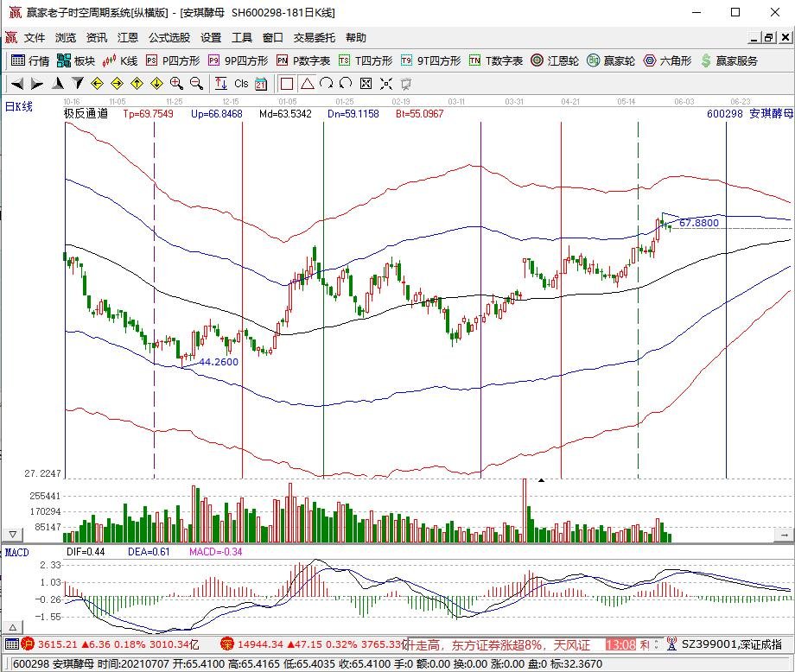Open the 赢家轮 wheel tool
This screenshot has width=795, height=672.
coord(611,60)
